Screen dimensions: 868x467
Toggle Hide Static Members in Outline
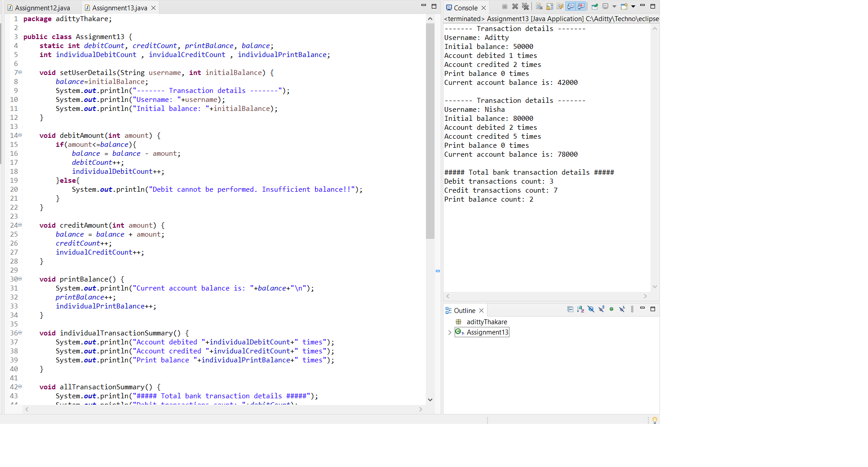coord(602,309)
